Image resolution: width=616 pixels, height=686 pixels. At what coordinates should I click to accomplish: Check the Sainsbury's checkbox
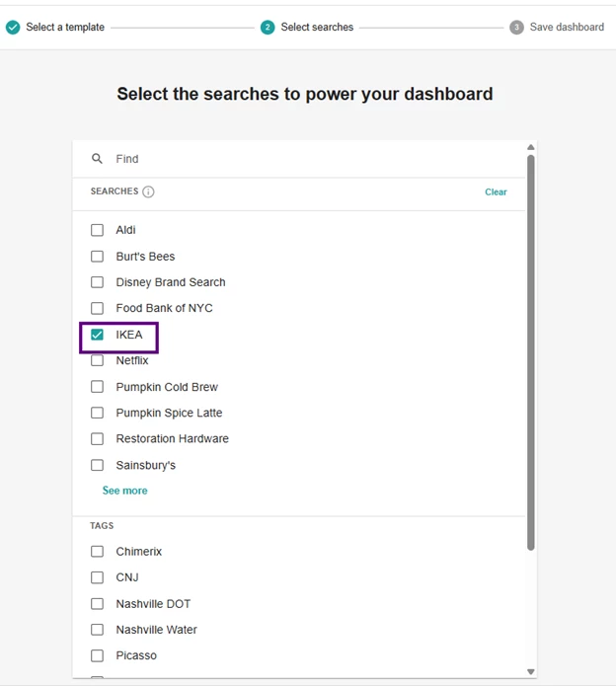(x=97, y=465)
